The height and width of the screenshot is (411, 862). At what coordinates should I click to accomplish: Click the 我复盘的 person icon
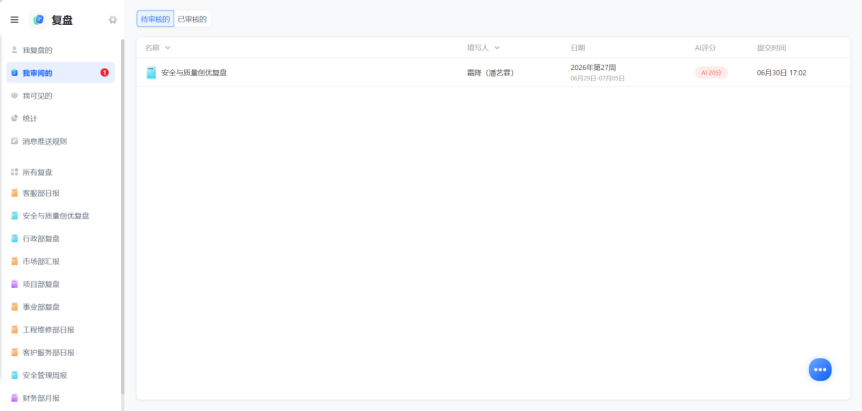point(15,50)
